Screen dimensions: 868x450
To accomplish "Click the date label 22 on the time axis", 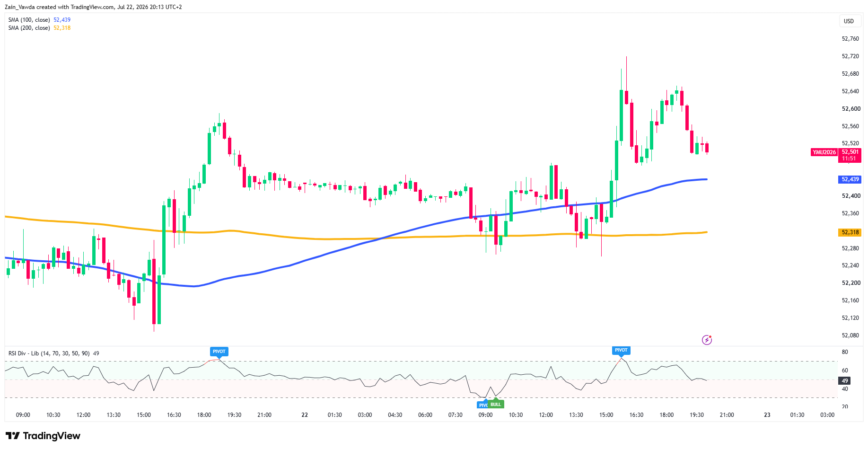I will (305, 415).
